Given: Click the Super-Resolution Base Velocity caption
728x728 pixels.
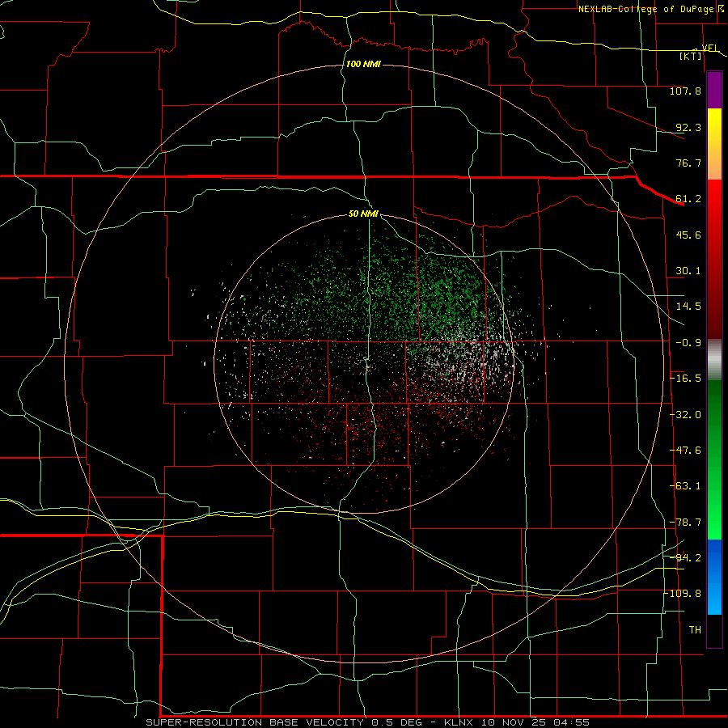Looking at the screenshot, I should [x=368, y=722].
